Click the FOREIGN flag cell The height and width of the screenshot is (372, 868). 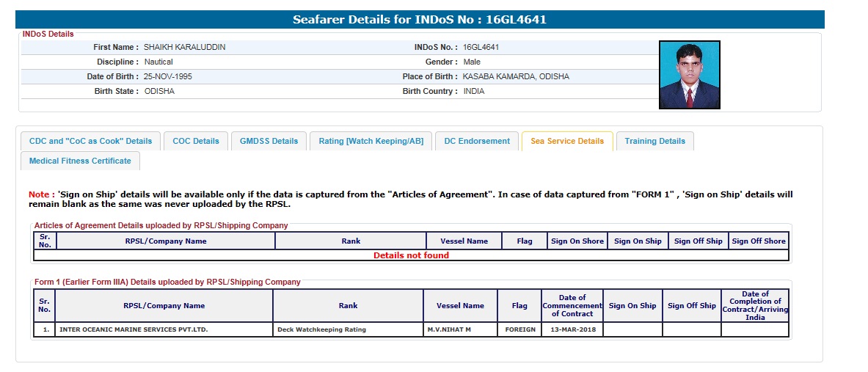click(519, 330)
